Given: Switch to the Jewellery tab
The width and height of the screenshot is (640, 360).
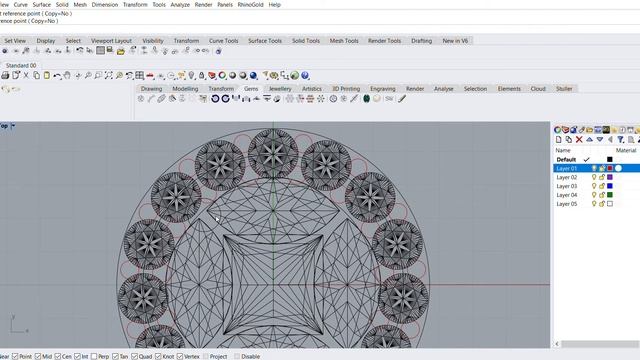Looking at the screenshot, I should [x=280, y=89].
